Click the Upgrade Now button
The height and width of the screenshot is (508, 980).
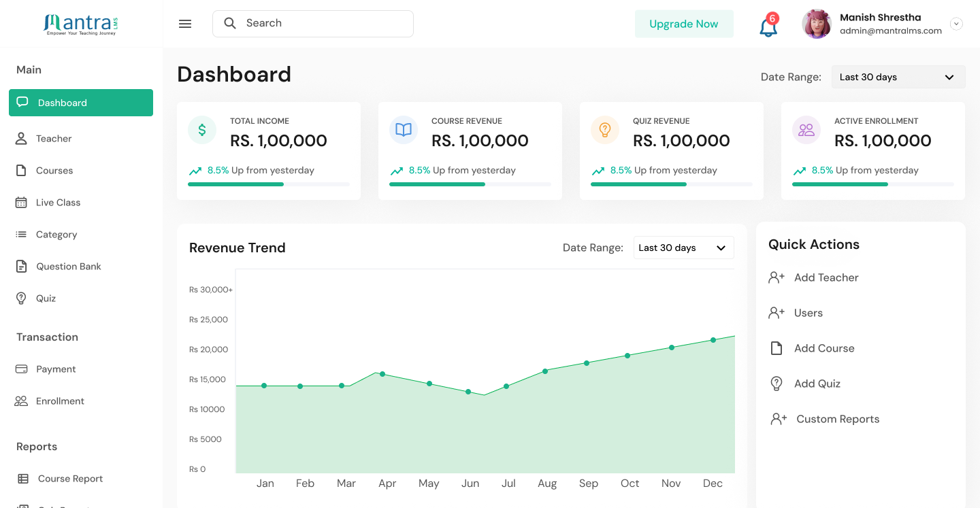[x=684, y=24]
